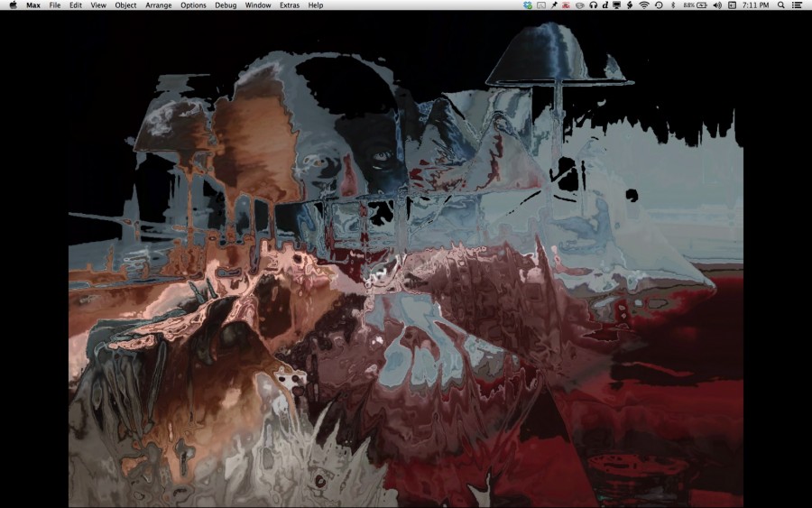Click the lightning bolt status icon

[630, 5]
